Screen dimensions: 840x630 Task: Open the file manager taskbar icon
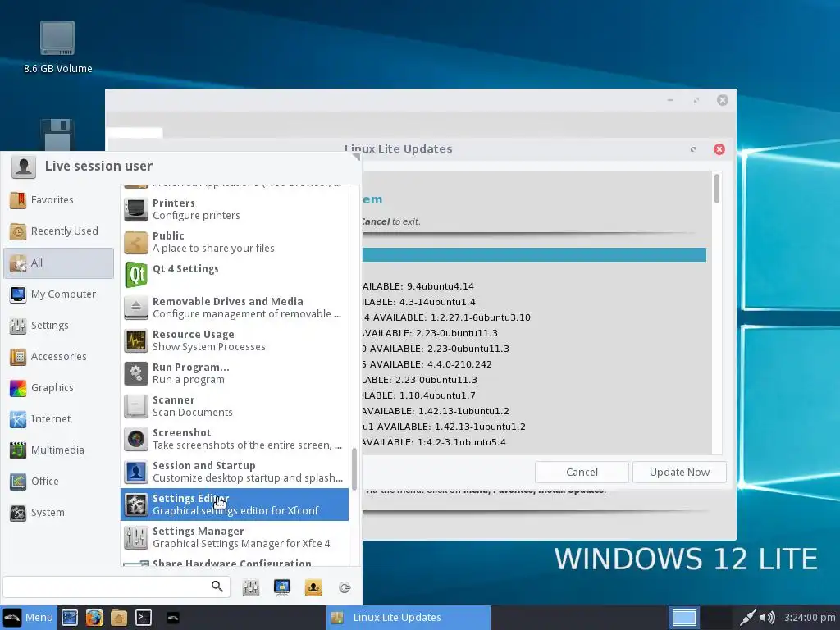[x=119, y=618]
